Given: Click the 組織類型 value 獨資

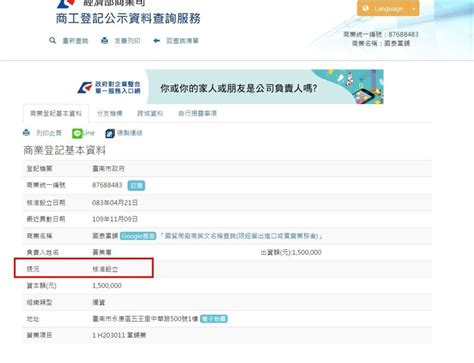Looking at the screenshot, I should coord(99,302).
